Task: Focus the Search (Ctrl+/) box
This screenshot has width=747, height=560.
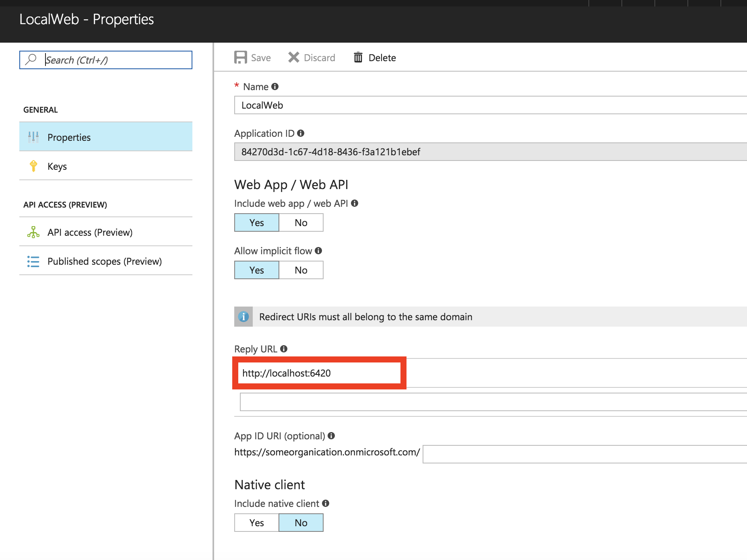Action: pos(106,60)
